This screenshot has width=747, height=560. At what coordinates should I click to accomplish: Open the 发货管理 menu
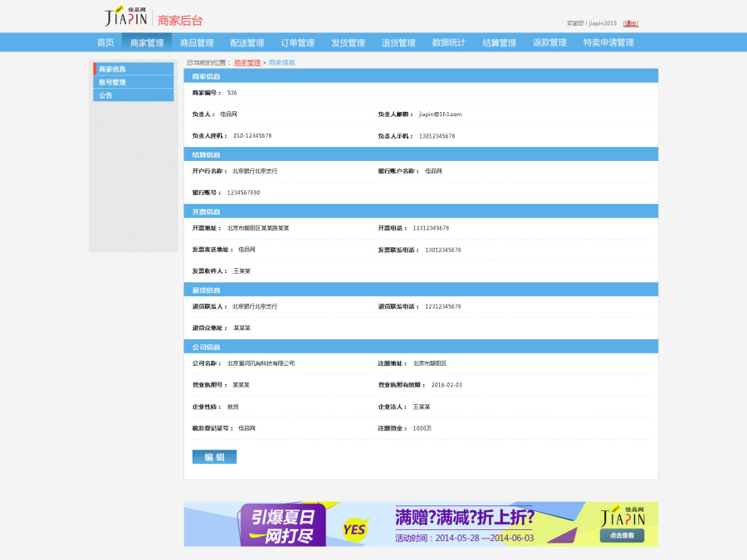click(x=345, y=41)
